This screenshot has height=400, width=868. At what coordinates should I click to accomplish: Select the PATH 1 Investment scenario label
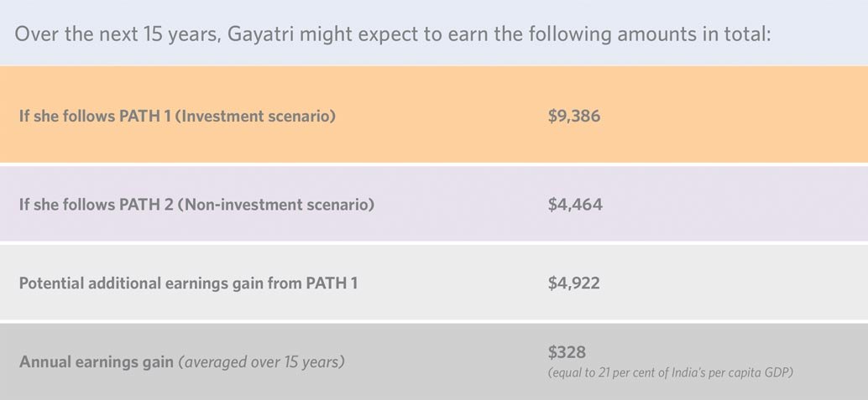177,117
